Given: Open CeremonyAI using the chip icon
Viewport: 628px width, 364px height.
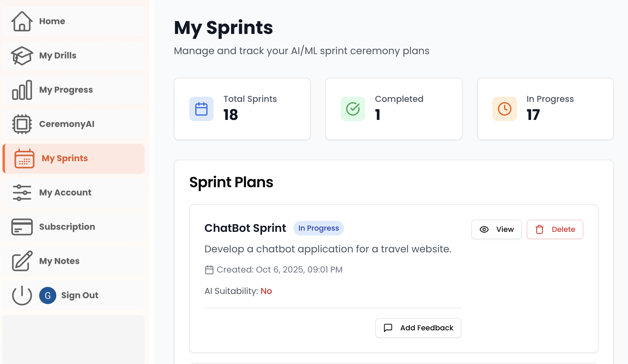Looking at the screenshot, I should click(21, 124).
